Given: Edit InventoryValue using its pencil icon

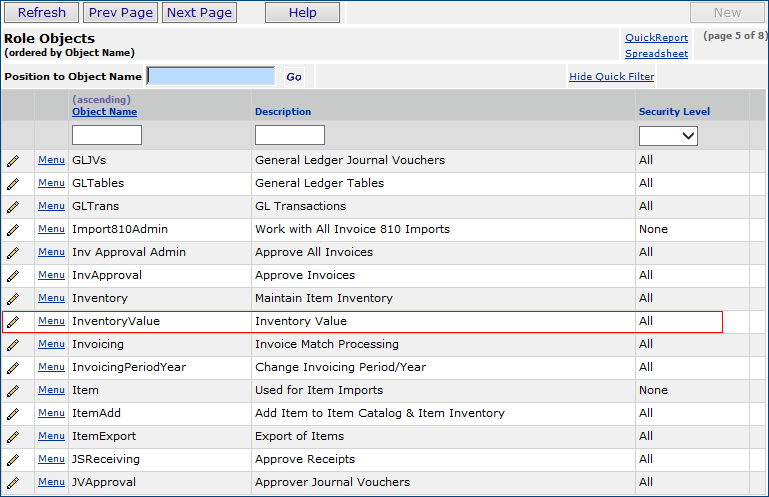Looking at the screenshot, I should [13, 321].
